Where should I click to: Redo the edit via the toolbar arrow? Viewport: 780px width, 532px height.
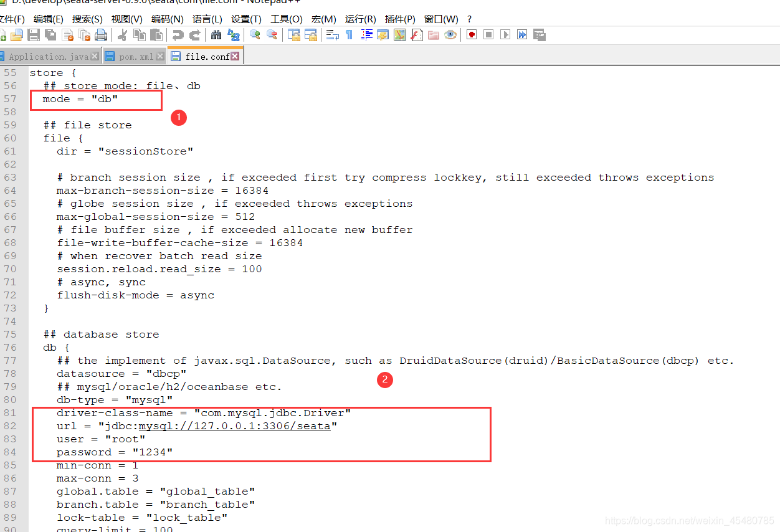tap(195, 35)
